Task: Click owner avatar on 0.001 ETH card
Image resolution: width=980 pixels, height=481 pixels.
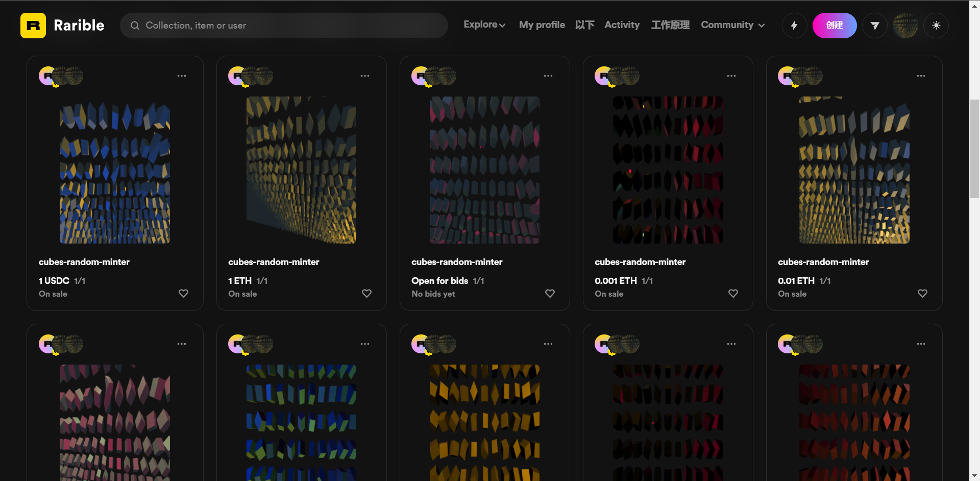Action: coord(631,76)
